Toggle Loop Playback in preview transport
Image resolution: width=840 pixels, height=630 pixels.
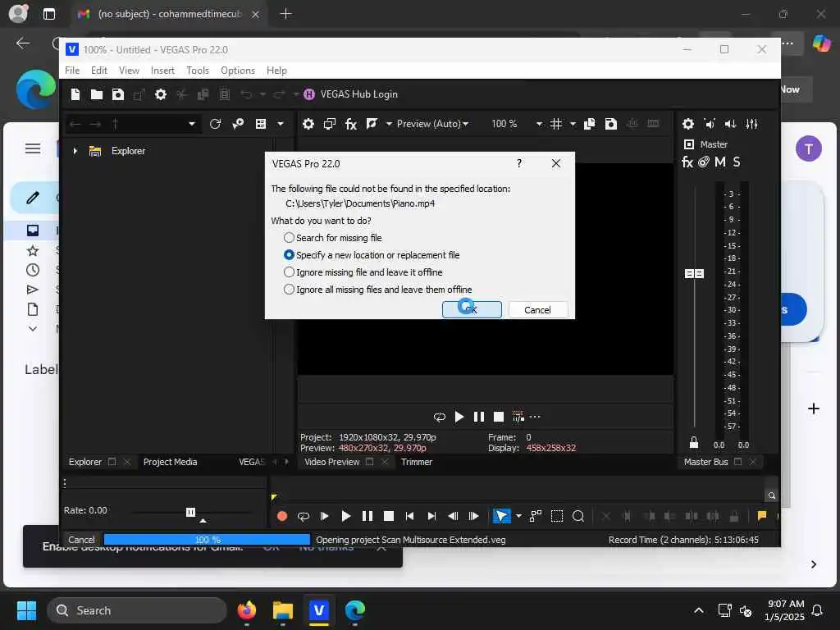click(440, 417)
